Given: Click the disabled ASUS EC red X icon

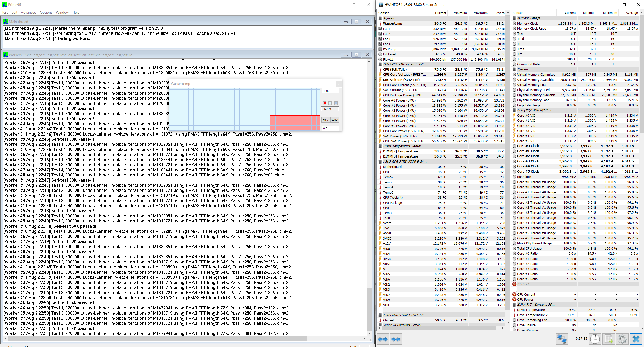Looking at the screenshot, I should pos(514,284).
